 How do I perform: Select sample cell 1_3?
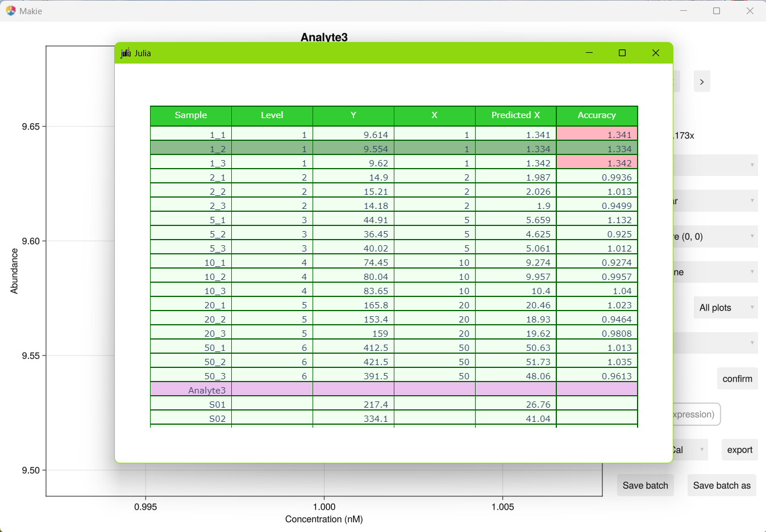(191, 163)
